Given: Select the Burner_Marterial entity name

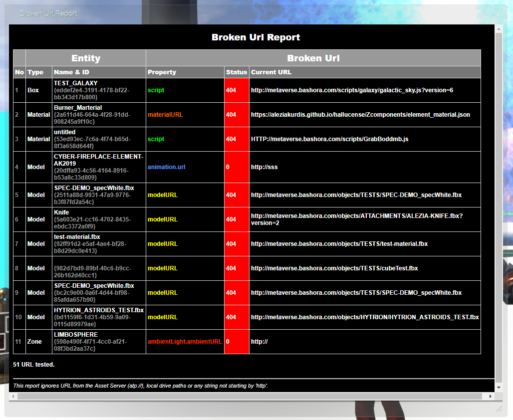Looking at the screenshot, I should point(78,108).
